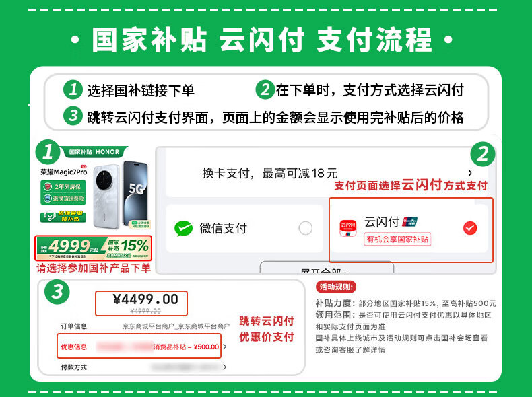Click the 荣耀Magic7Pro phone product image
Image resolution: width=532 pixels, height=397 pixels.
click(x=121, y=194)
